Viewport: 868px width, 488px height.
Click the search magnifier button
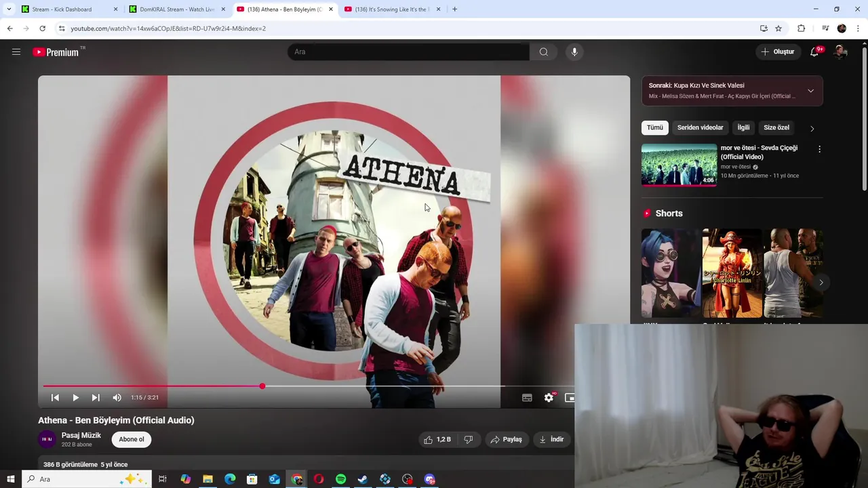tap(543, 52)
